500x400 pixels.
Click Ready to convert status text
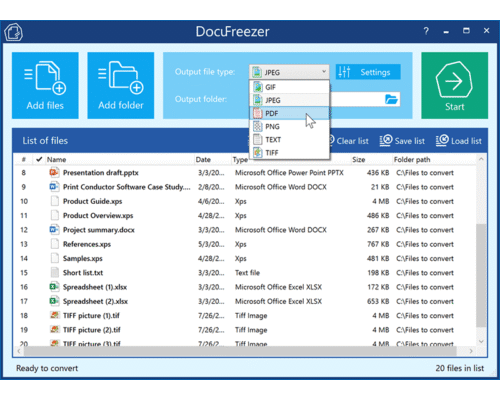coord(47,368)
